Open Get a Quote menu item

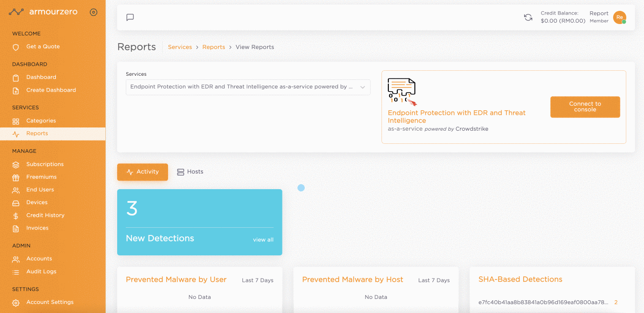[x=43, y=47]
